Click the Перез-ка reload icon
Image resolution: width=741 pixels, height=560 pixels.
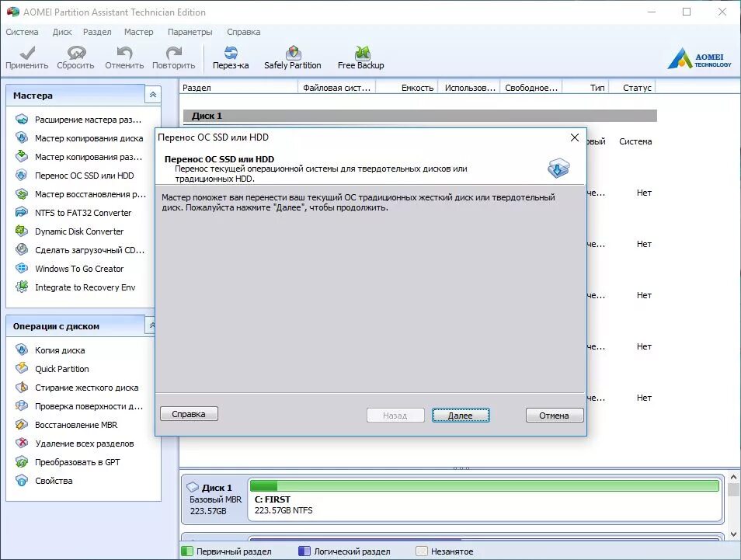(x=231, y=53)
